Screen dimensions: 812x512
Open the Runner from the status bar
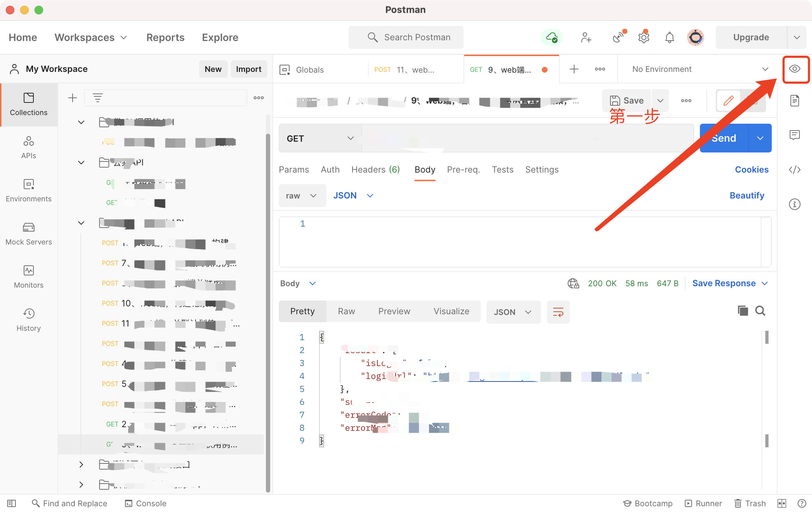pos(703,503)
